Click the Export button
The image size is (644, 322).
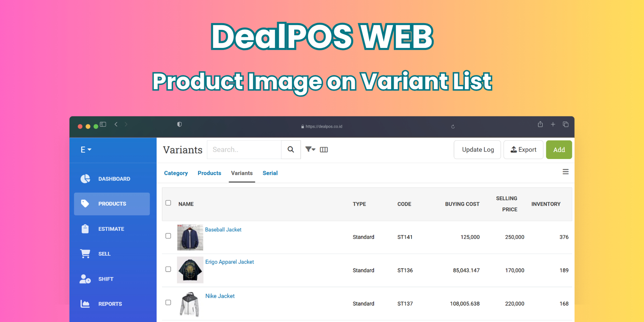523,150
